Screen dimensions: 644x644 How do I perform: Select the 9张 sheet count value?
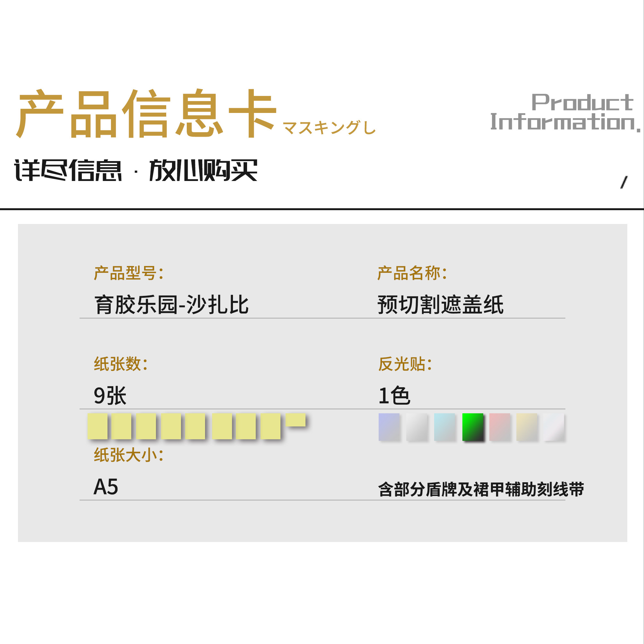pyautogui.click(x=110, y=396)
